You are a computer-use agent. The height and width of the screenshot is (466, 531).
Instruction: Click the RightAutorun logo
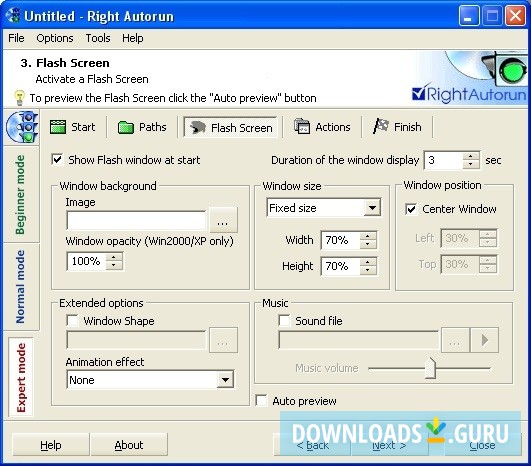click(469, 94)
